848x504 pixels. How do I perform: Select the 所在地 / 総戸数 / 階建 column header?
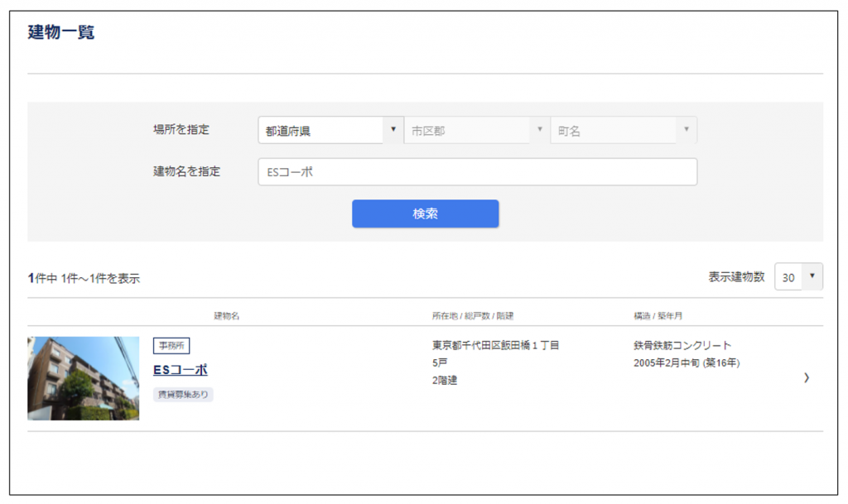tap(472, 316)
